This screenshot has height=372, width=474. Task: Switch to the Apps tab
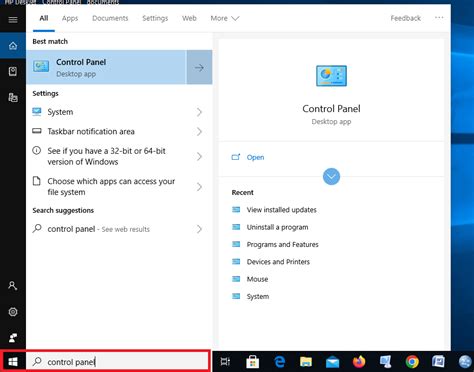coord(70,18)
